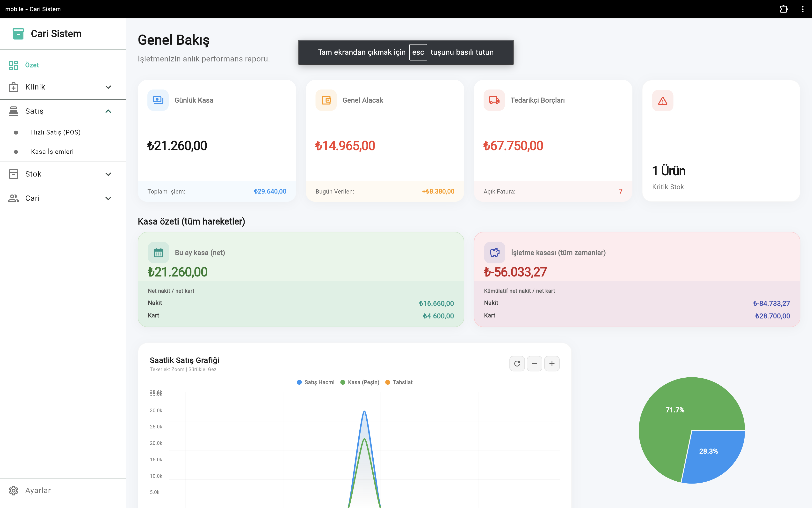Click the Genel Alacak amount ₺14.965,00

point(345,146)
